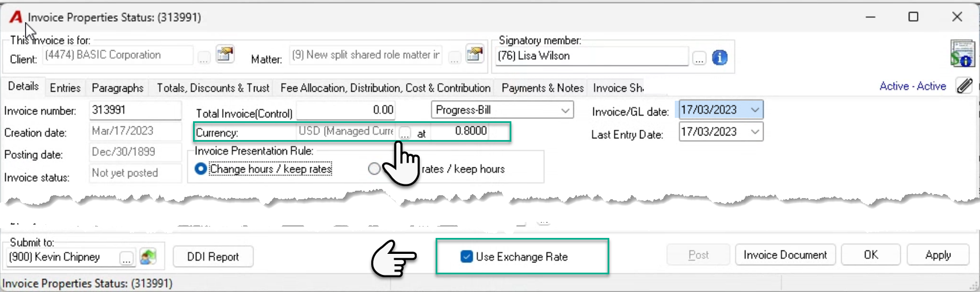Open the Paragraphs tab

point(117,88)
